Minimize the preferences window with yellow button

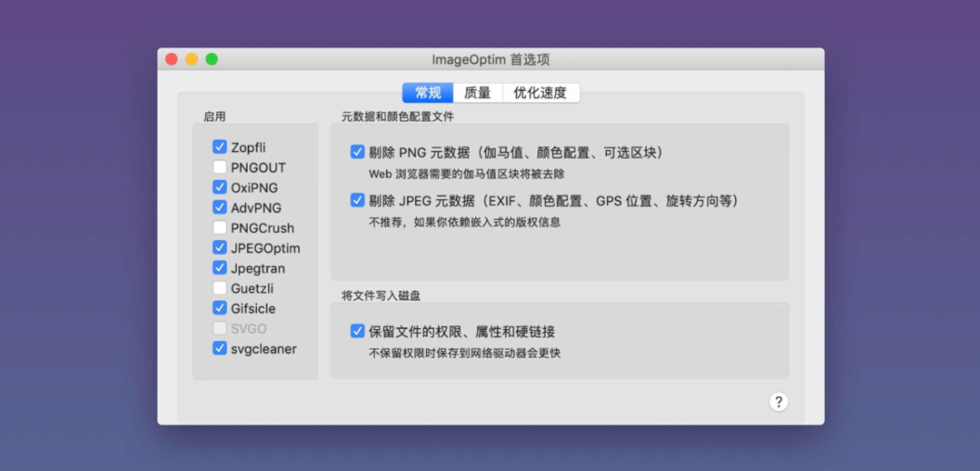tap(191, 59)
